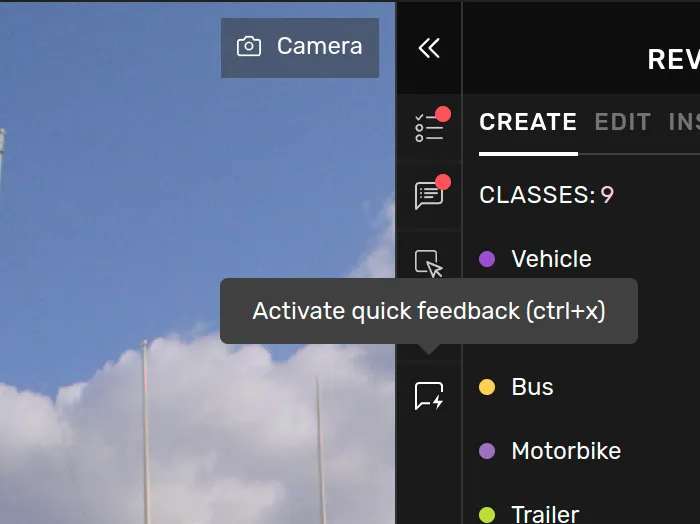Click the Camera button

tap(300, 47)
